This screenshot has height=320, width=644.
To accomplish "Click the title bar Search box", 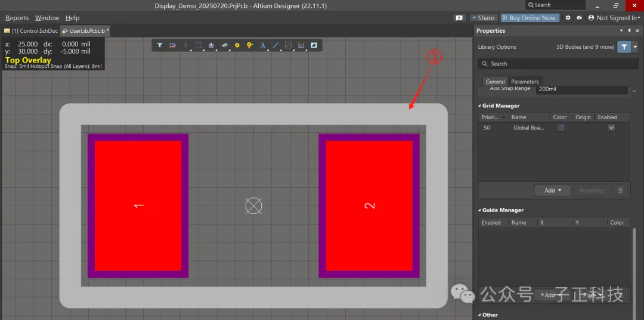I will [555, 5].
